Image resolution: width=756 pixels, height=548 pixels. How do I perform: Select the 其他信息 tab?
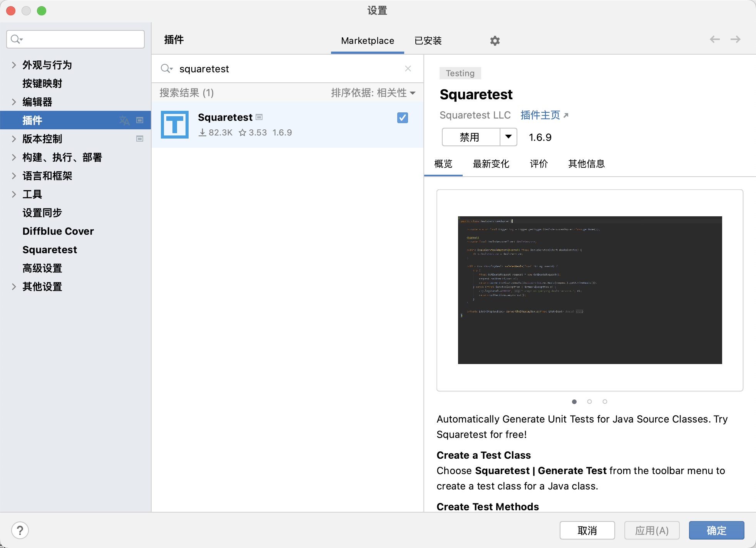click(x=586, y=164)
